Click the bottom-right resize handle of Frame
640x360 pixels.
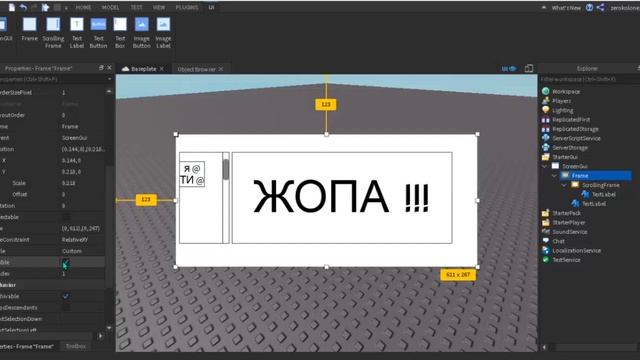[x=478, y=267]
